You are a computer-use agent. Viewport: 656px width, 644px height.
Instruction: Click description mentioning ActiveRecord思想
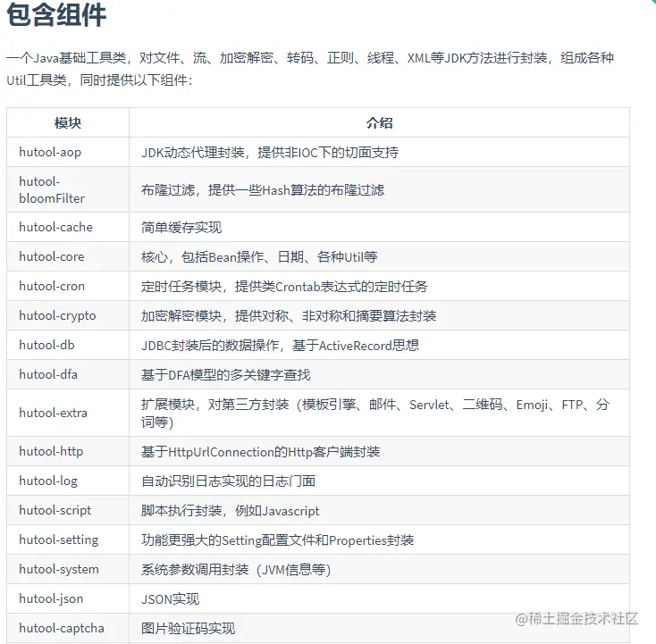(x=281, y=346)
